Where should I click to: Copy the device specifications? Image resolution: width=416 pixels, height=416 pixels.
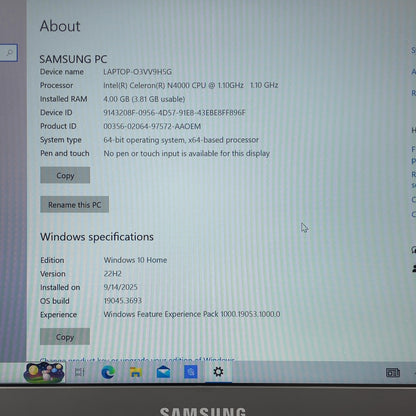click(65, 175)
